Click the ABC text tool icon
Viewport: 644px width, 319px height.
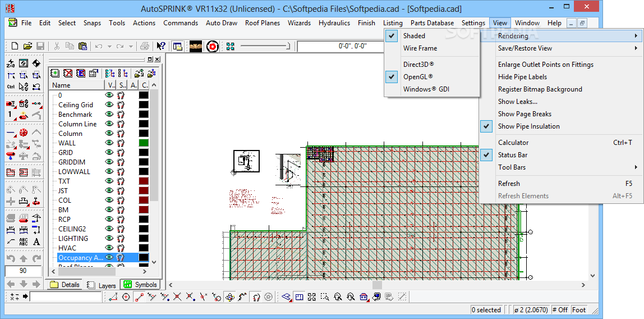[x=24, y=241]
